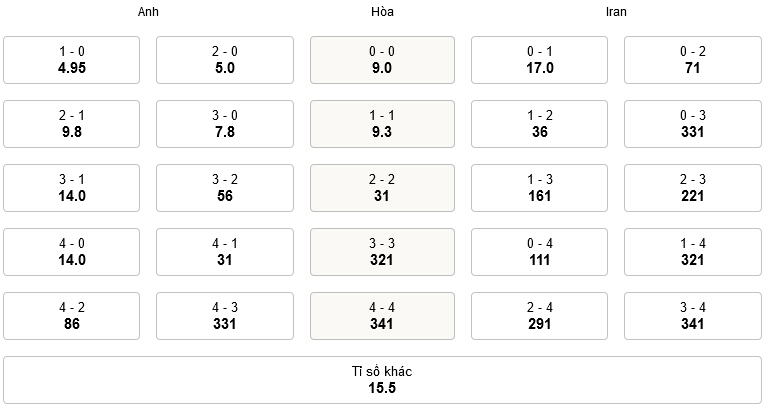
Task: Select the 4 - 2 score at 86
Action: click(x=72, y=316)
